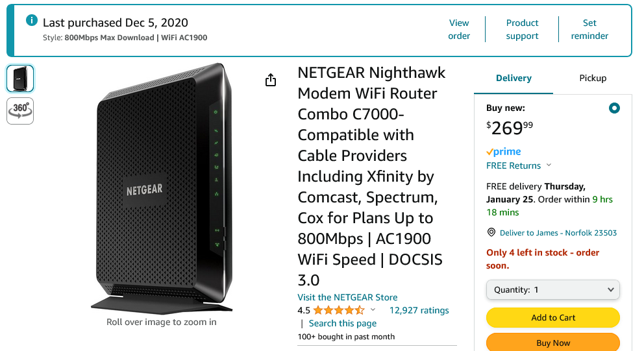Click the Prime logo
Viewport: 644px width, 351px height.
click(x=504, y=152)
